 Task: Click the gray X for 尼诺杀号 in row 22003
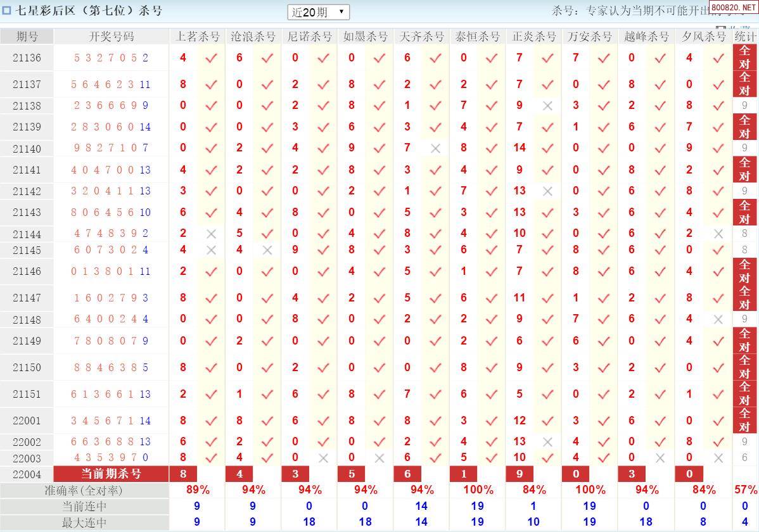click(x=323, y=457)
